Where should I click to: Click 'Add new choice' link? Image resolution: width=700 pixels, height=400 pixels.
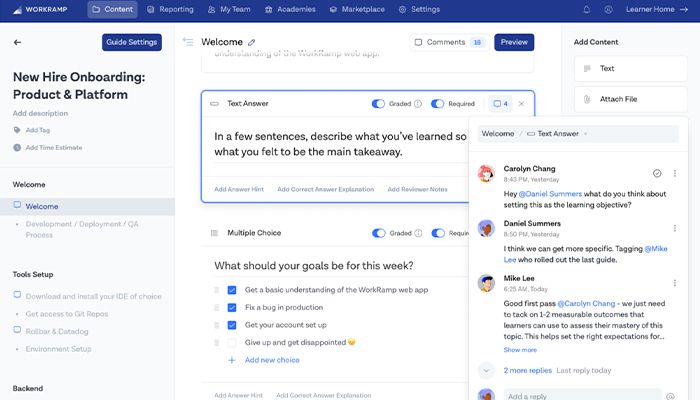coord(272,360)
